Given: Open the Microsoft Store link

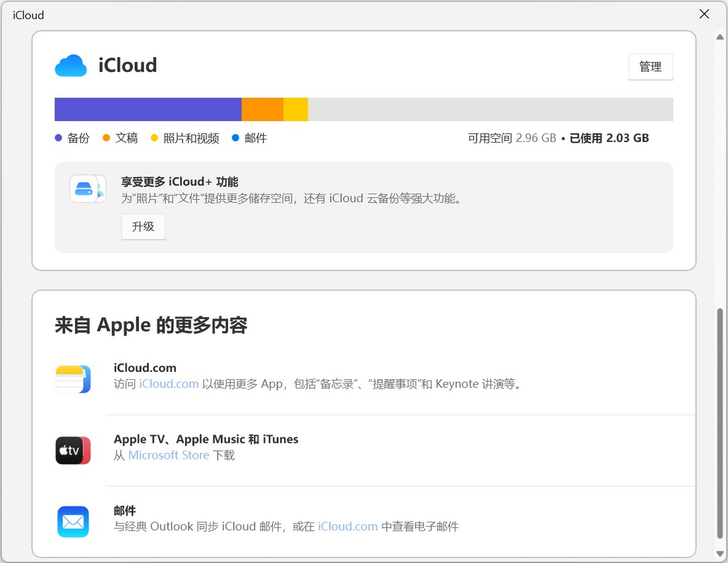Looking at the screenshot, I should coord(168,455).
